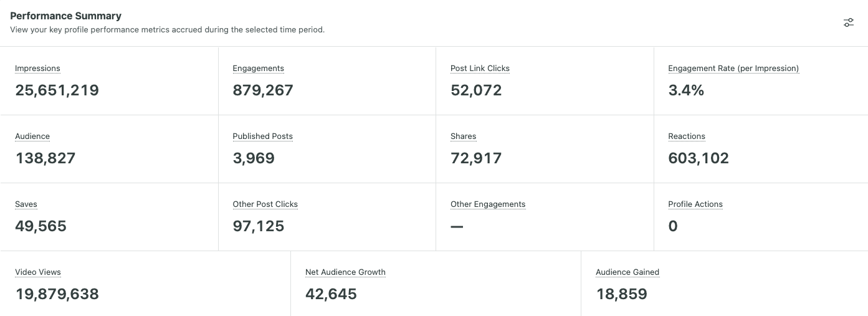Select the 19,879,638 video views value
The width and height of the screenshot is (868, 316).
pos(57,294)
